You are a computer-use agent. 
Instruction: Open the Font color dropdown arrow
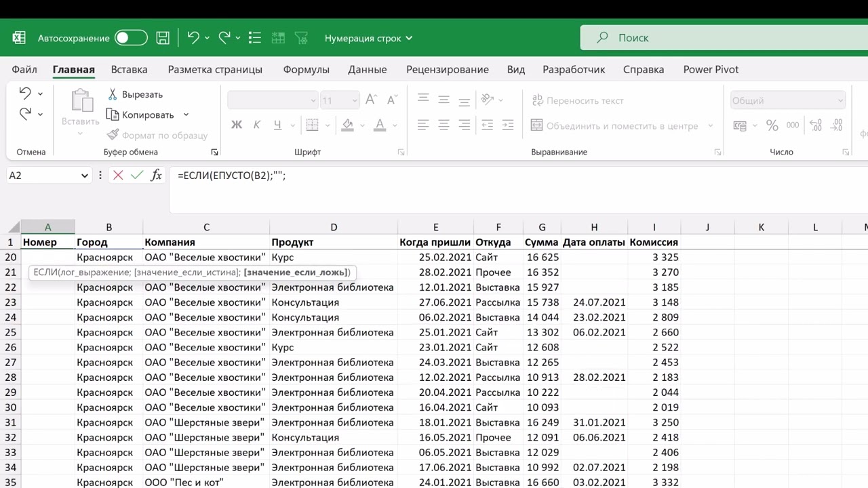[x=395, y=125]
